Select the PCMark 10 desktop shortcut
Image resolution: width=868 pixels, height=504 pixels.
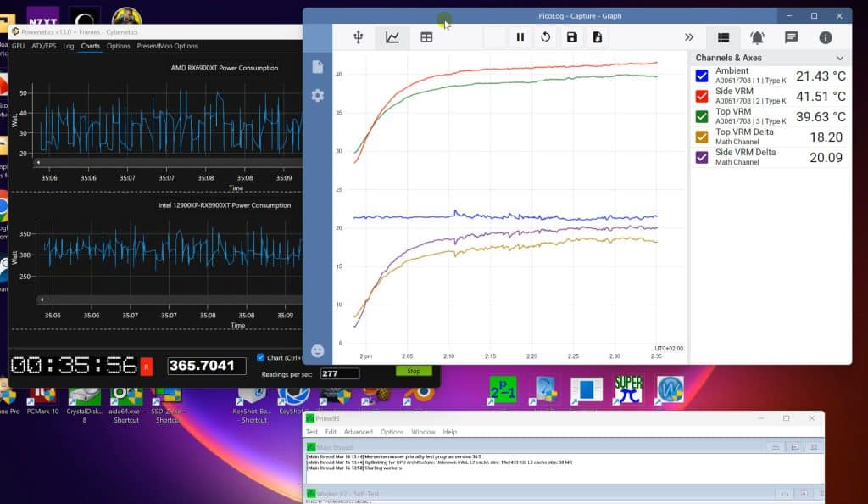42,401
